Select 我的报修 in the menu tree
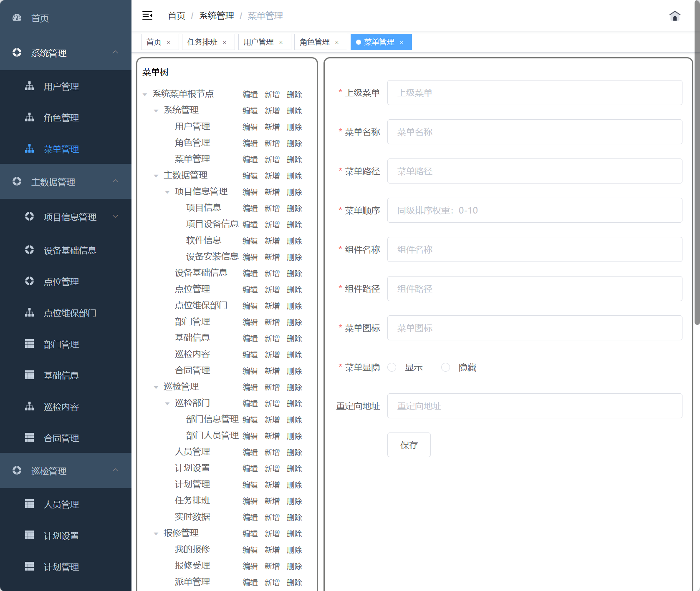The width and height of the screenshot is (700, 591). 192,549
